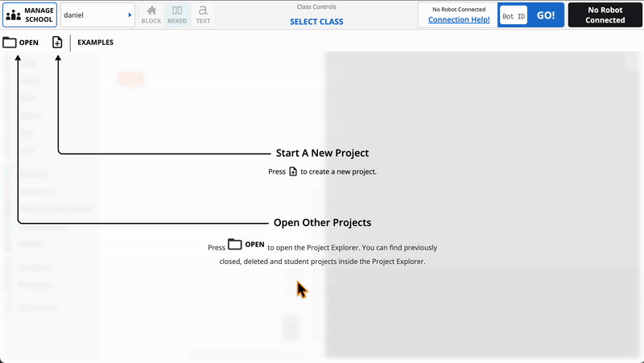Expand the daniel user dropdown arrow
Image resolution: width=644 pixels, height=363 pixels.
coord(130,14)
